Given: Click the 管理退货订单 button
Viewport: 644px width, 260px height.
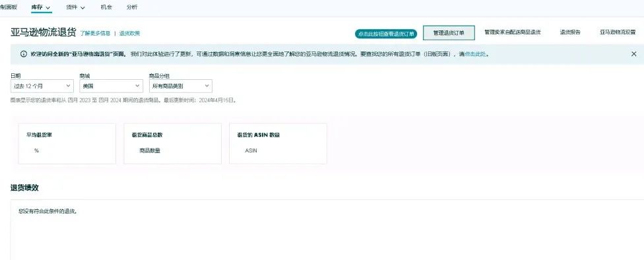Looking at the screenshot, I should (x=449, y=33).
